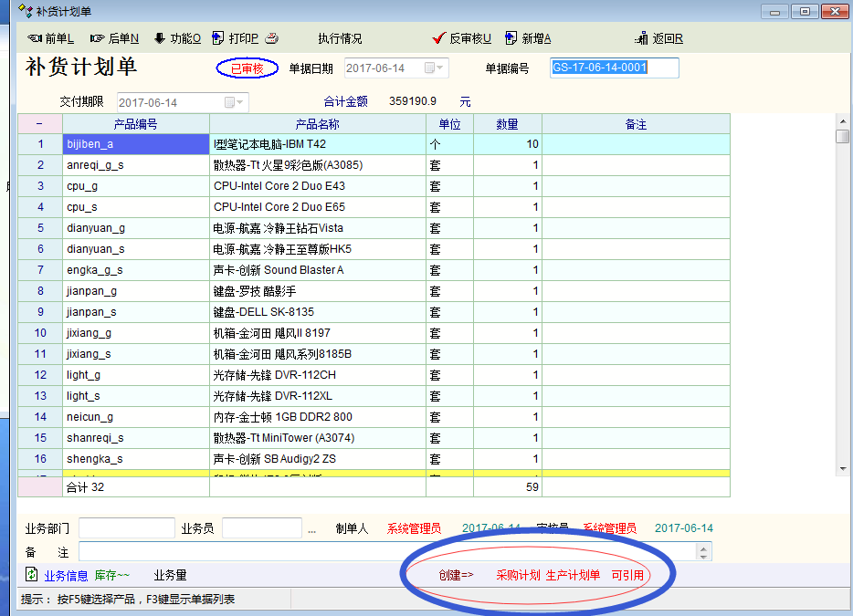Click the 业务部门 input field
Image resolution: width=853 pixels, height=616 pixels.
point(126,528)
